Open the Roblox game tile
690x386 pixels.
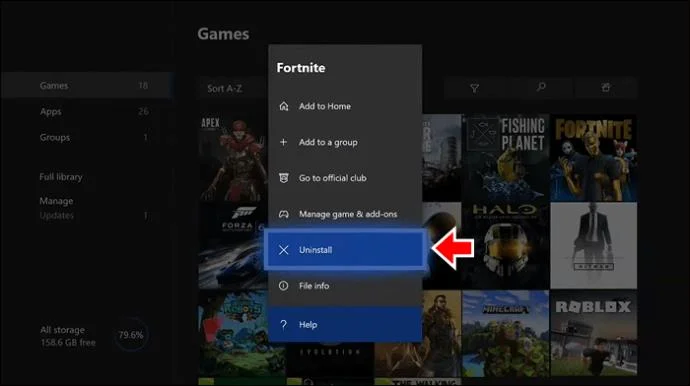click(x=594, y=333)
